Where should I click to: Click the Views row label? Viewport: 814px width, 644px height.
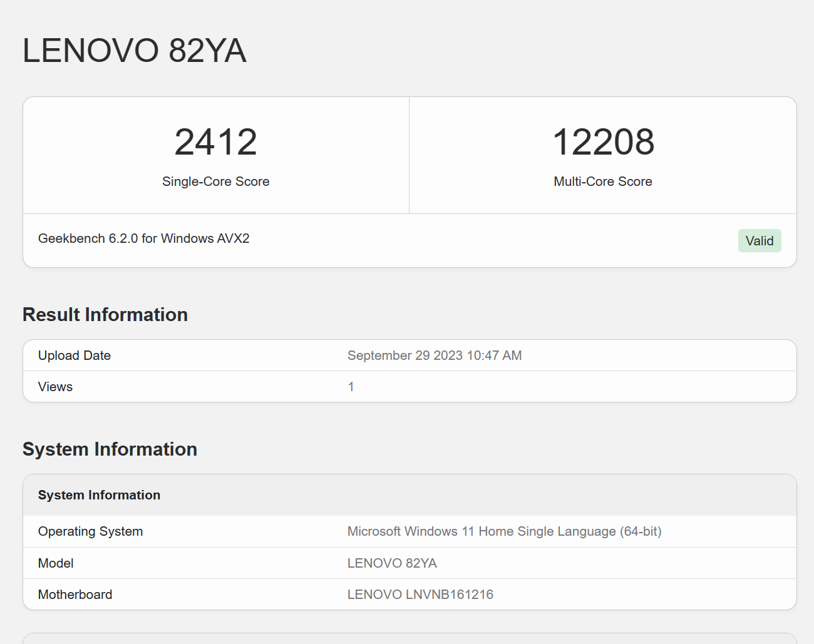(x=55, y=387)
